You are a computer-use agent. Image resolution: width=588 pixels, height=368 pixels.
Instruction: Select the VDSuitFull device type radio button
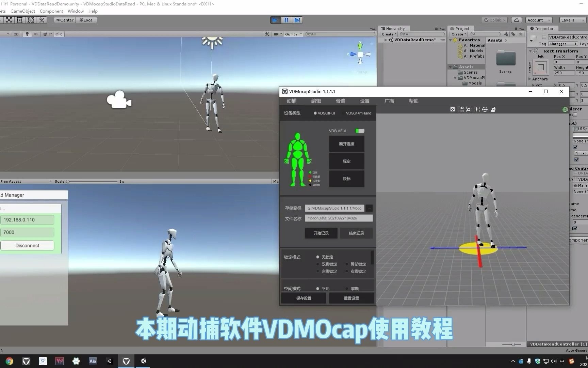(x=315, y=113)
